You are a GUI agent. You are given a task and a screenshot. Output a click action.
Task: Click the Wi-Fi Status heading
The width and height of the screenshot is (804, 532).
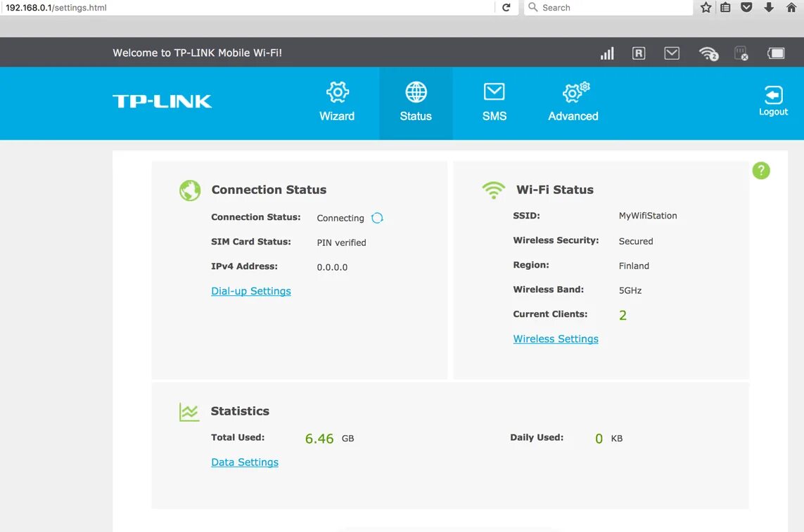coord(555,190)
